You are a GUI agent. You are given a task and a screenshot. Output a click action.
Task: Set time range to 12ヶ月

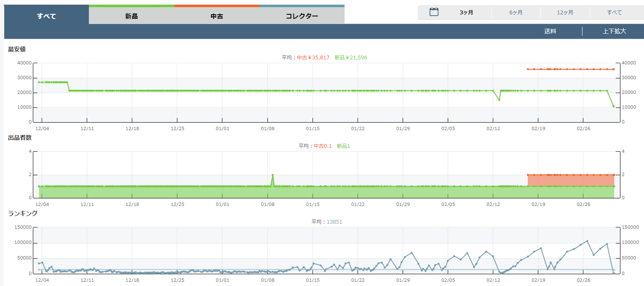(x=565, y=13)
